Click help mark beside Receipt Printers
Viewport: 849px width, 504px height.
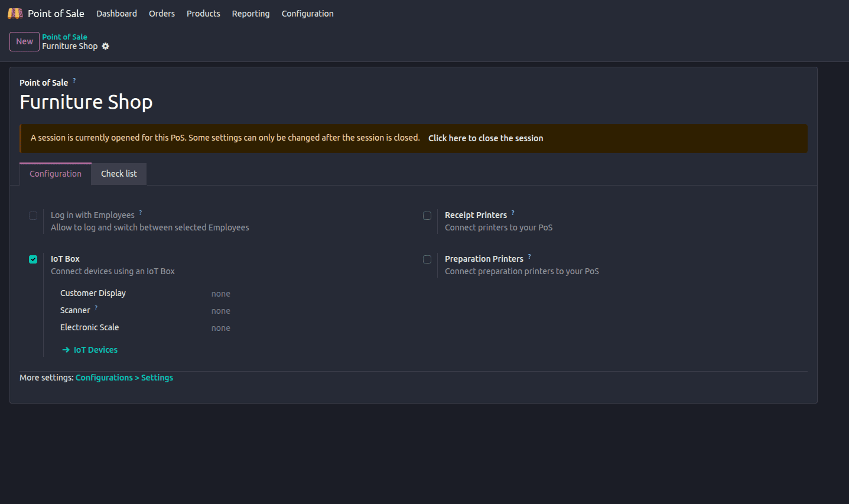[x=513, y=212]
